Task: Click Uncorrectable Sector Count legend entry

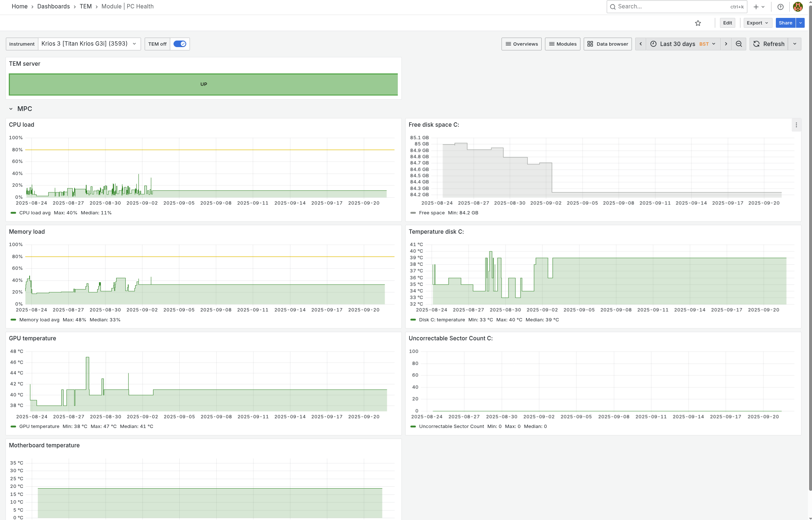Action: 451,427
